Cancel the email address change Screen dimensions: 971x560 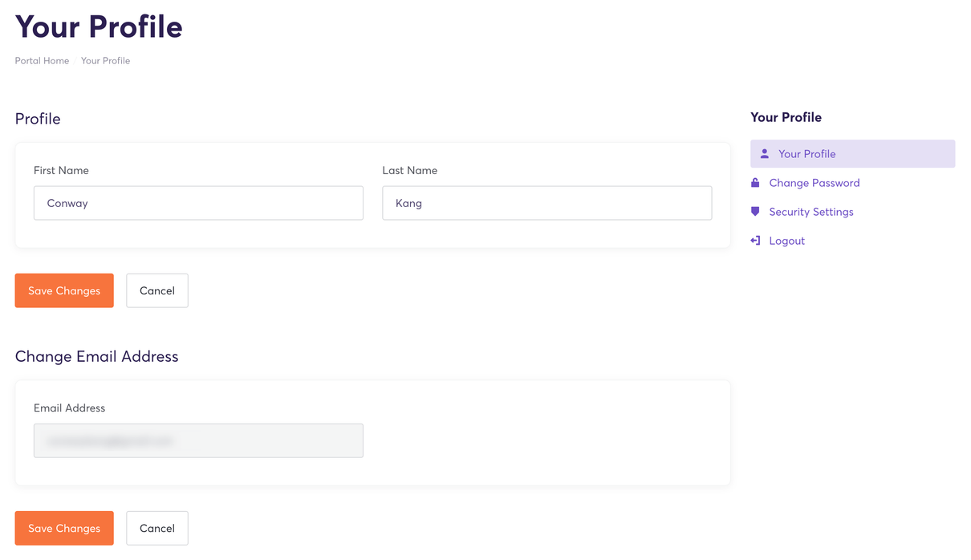point(157,528)
